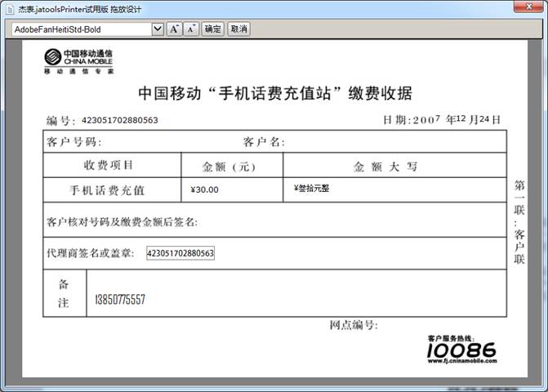Click the 客户名: label
This screenshot has height=392, width=548.
point(264,142)
